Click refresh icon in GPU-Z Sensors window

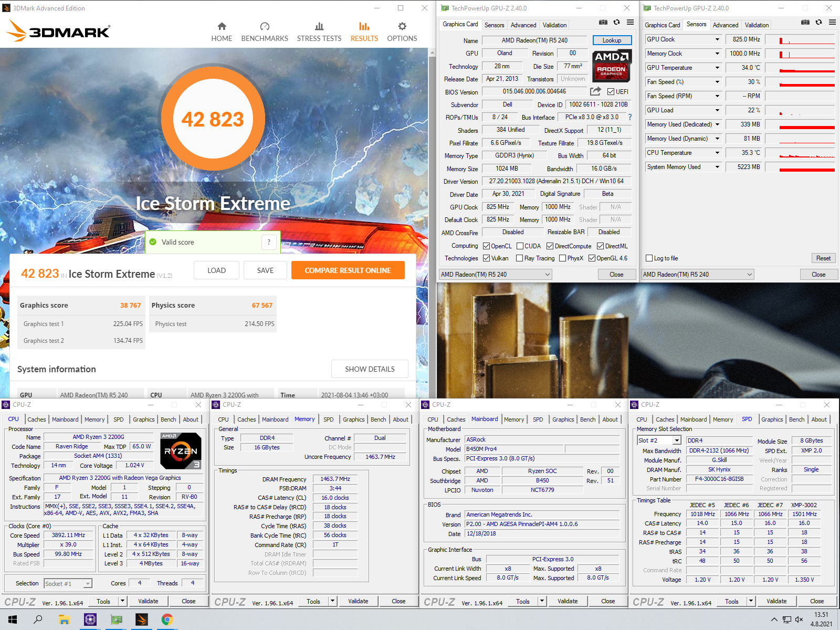click(818, 22)
